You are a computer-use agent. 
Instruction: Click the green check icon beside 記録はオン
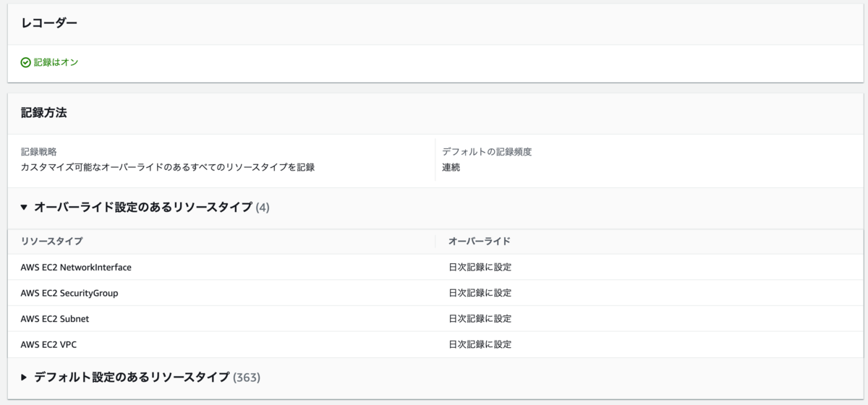point(25,63)
